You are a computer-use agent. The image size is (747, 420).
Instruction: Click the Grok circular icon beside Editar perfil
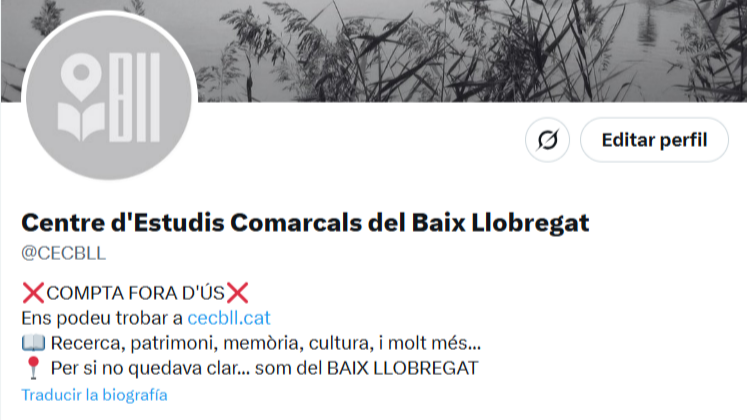tap(547, 140)
